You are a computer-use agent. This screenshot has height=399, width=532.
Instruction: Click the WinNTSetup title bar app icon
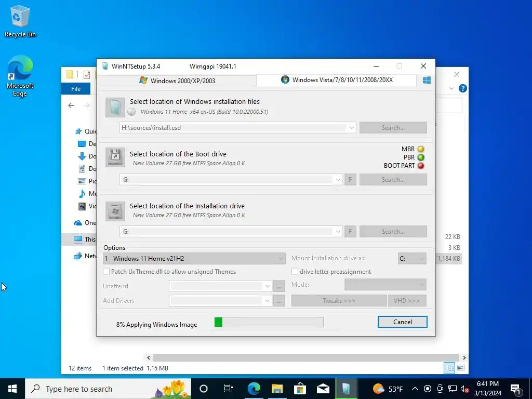pyautogui.click(x=105, y=66)
